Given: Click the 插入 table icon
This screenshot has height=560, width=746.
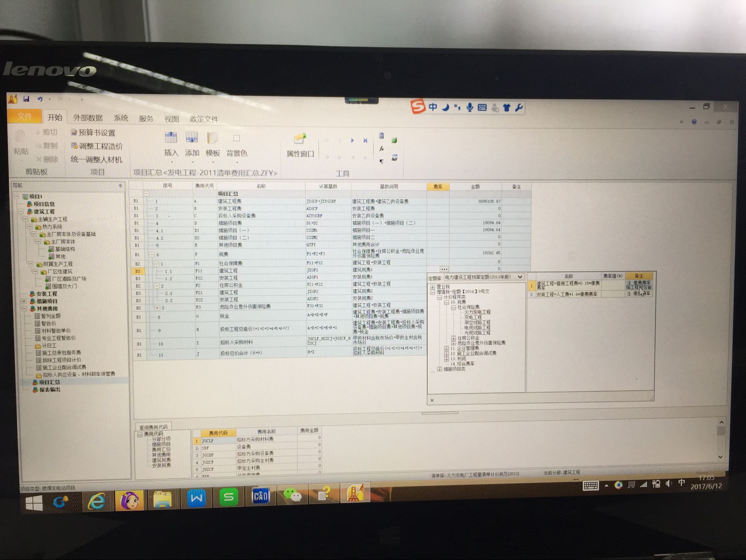Looking at the screenshot, I should click(x=171, y=138).
